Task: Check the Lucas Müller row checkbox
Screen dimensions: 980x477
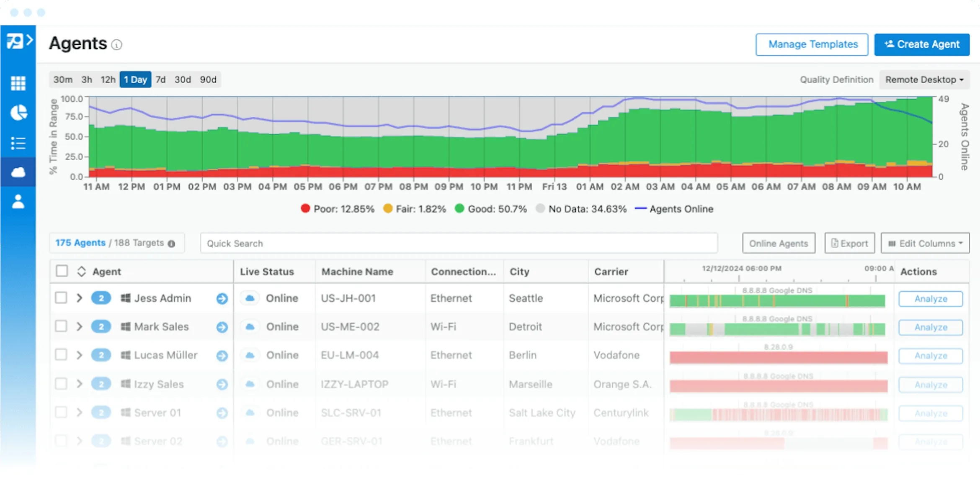Action: [x=61, y=355]
